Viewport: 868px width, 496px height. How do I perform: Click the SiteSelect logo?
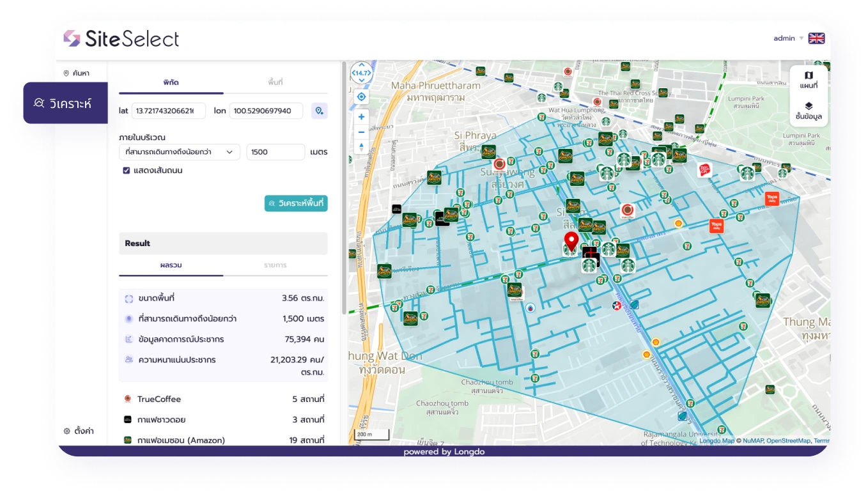pyautogui.click(x=121, y=38)
